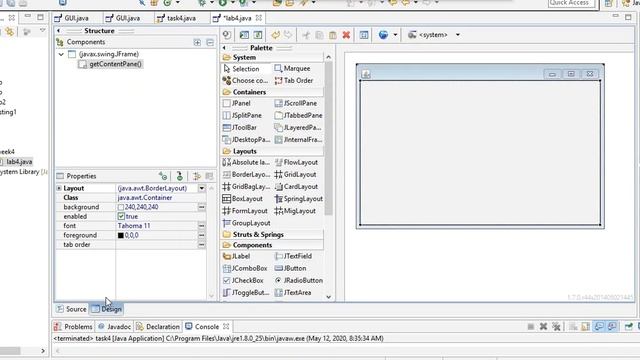Expand the Layout property row
Viewport: 640px width, 360px height.
tap(59, 188)
